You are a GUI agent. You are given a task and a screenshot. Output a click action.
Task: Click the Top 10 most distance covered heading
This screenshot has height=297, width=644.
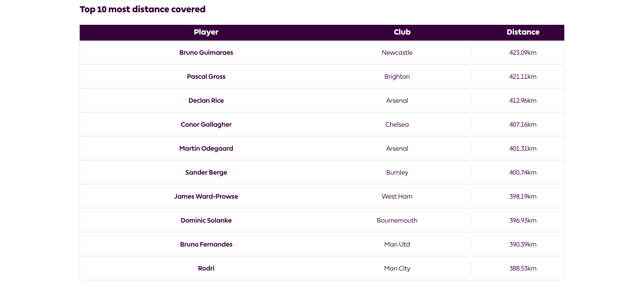coord(142,9)
